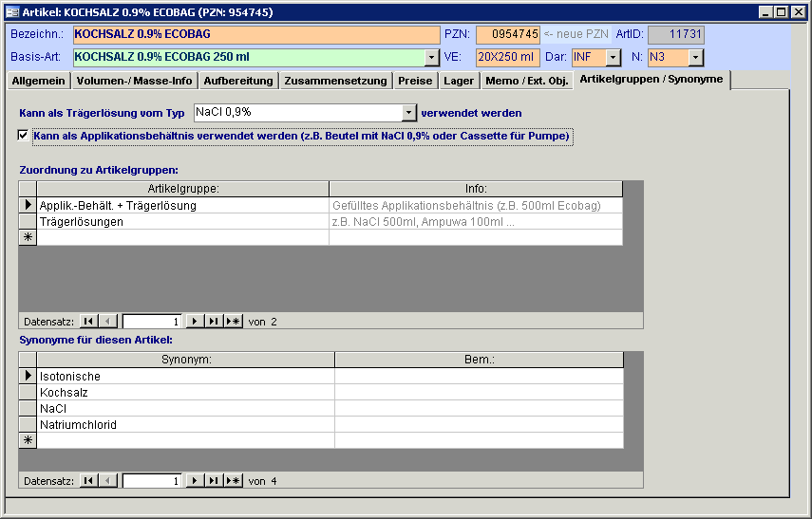Screen dimensions: 812x519
Task: Click row selector of NaCl synonym
Action: click(28, 408)
